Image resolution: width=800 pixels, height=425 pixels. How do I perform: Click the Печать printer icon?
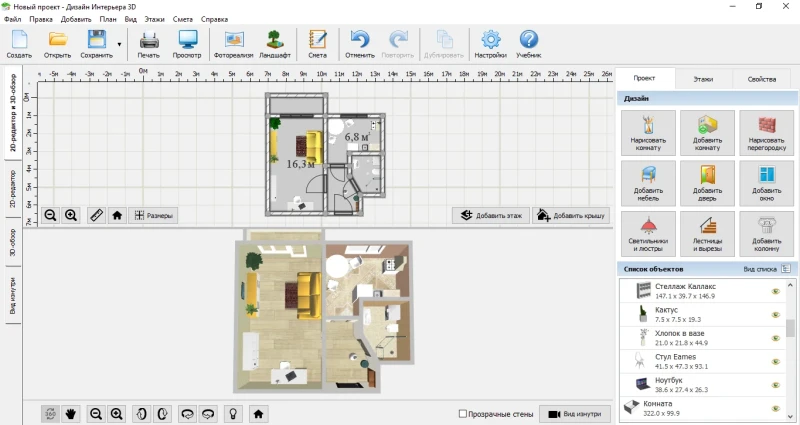[x=148, y=44]
